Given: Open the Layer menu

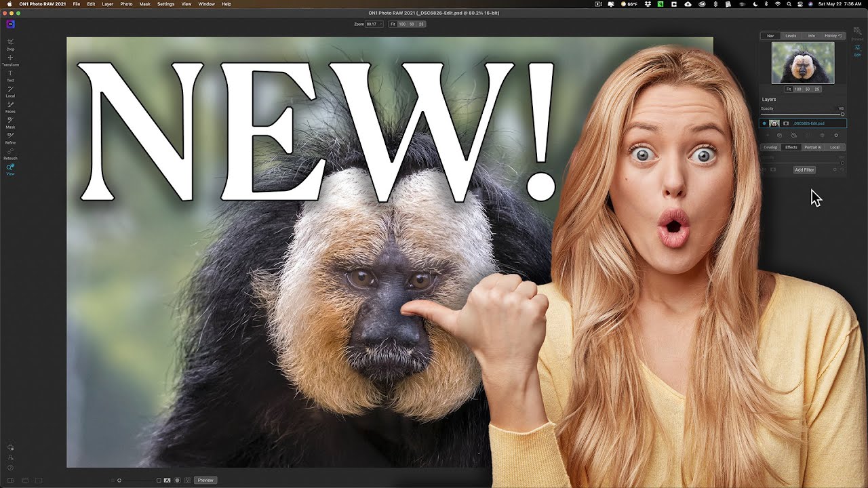Looking at the screenshot, I should 108,4.
